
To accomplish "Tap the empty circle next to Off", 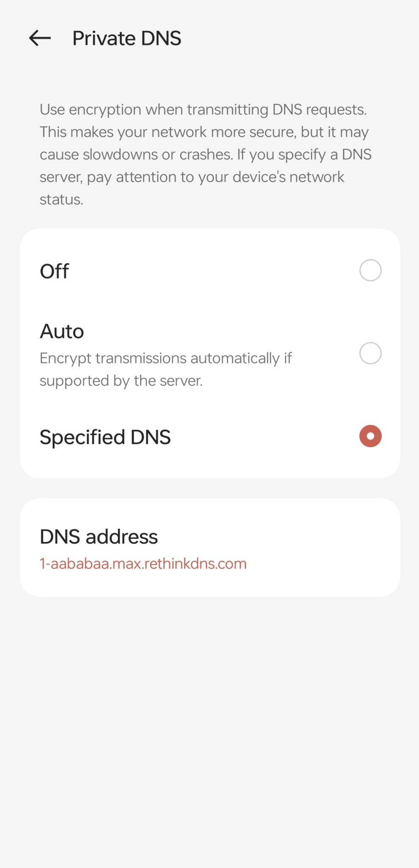I will tap(370, 270).
